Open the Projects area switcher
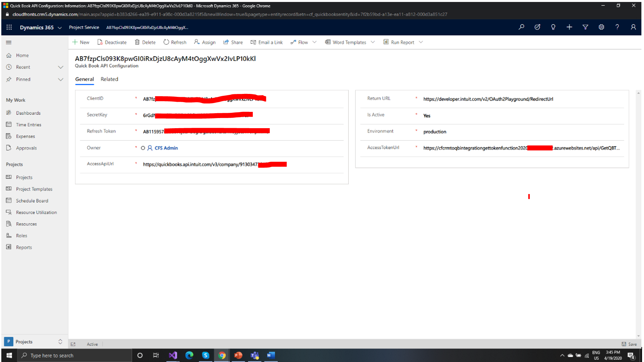Viewport: 644px width, 362px height. (x=34, y=341)
